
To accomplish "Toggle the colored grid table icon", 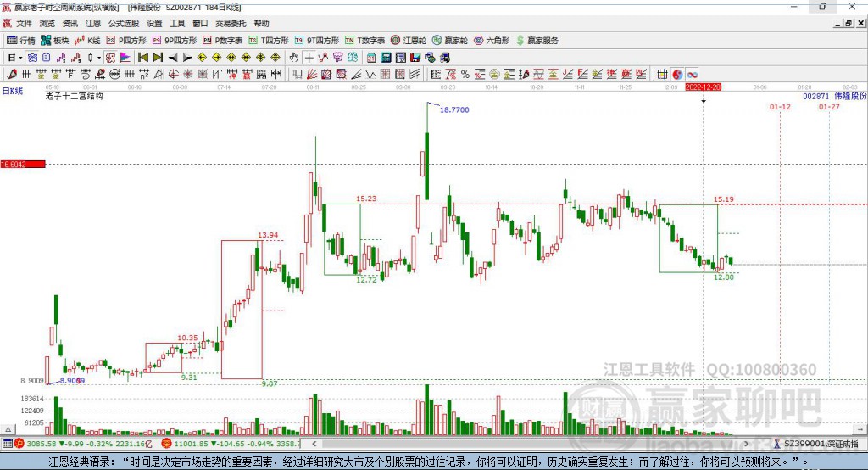I will point(662,75).
